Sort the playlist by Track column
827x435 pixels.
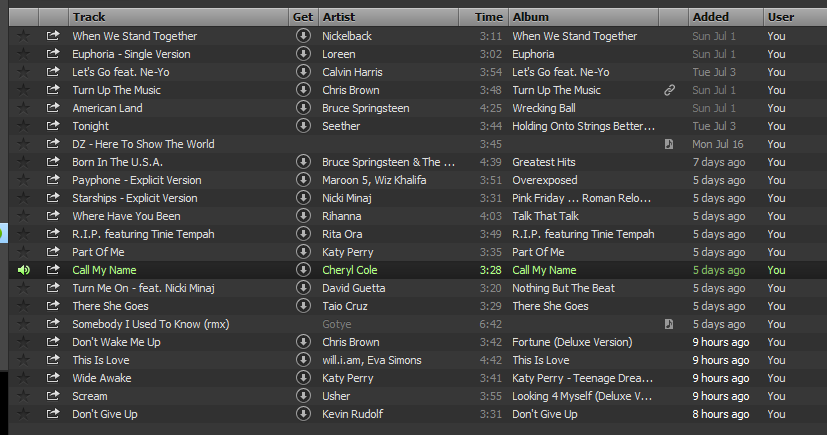point(90,17)
